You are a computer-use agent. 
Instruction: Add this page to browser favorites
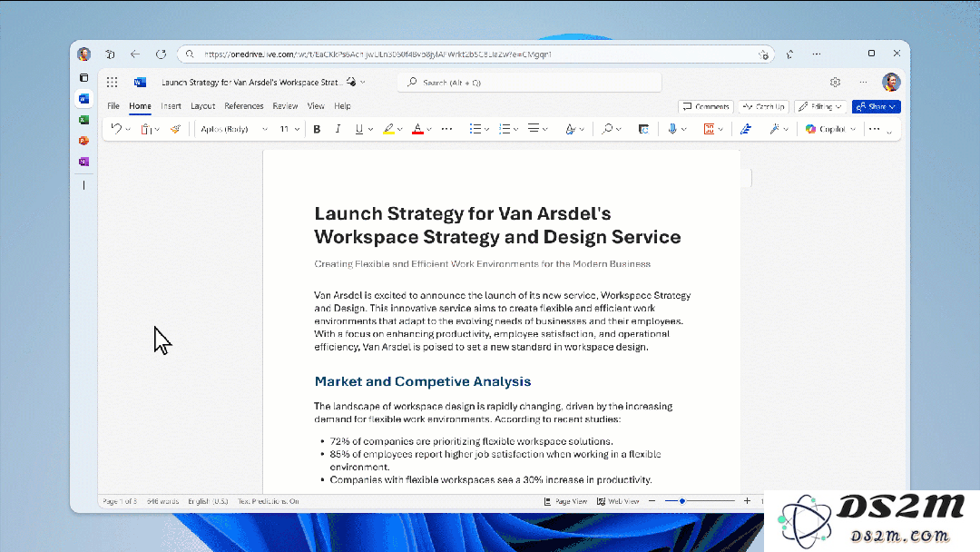tap(763, 54)
